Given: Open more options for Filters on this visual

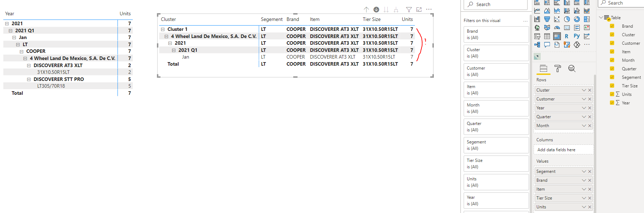Looking at the screenshot, I should [x=525, y=21].
